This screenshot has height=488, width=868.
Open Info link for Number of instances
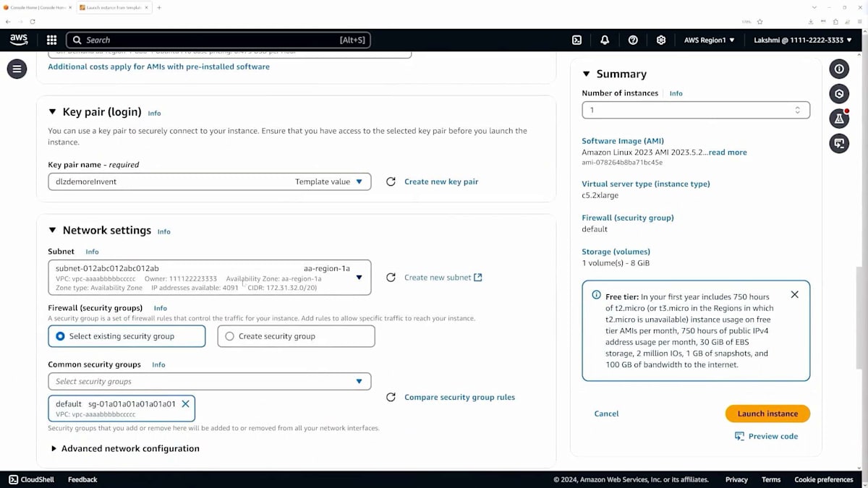(x=676, y=94)
